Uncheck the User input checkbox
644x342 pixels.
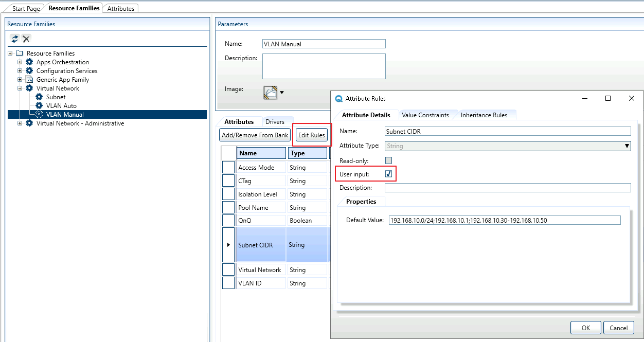pyautogui.click(x=388, y=174)
